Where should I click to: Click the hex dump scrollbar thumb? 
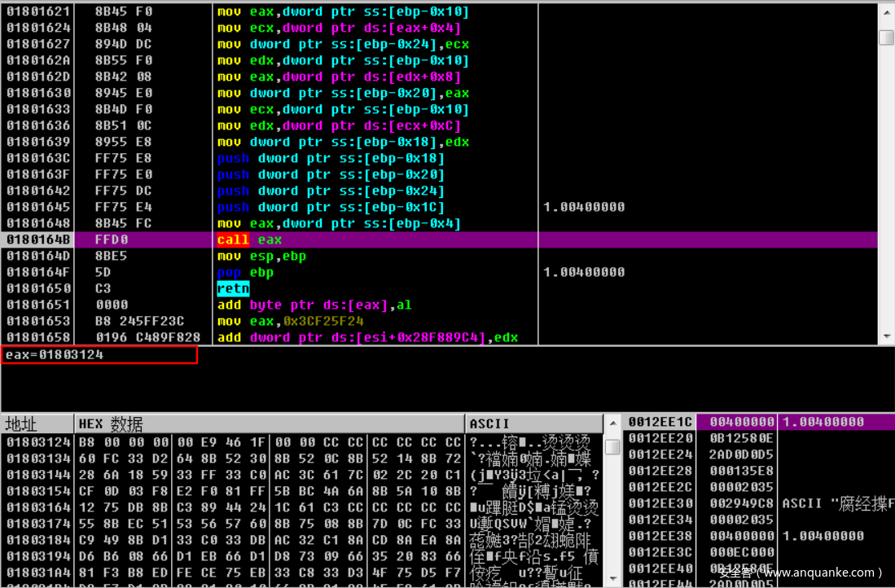(612, 447)
